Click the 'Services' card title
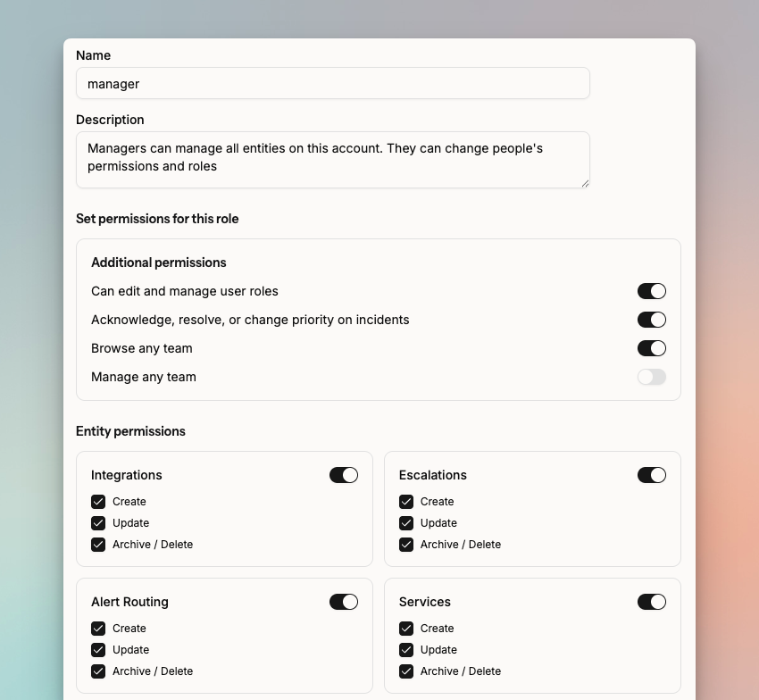 (x=424, y=602)
